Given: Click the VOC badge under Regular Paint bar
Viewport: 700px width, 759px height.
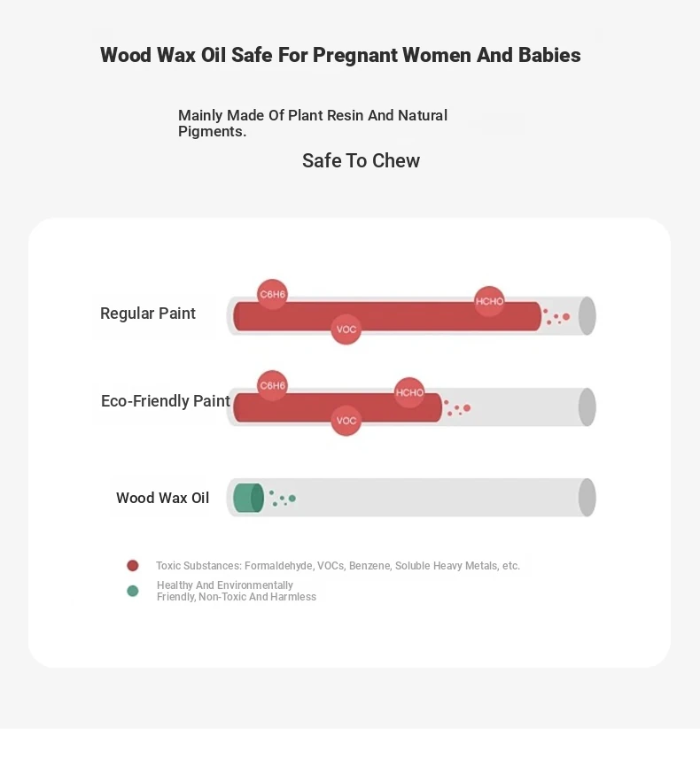Looking at the screenshot, I should click(x=346, y=329).
